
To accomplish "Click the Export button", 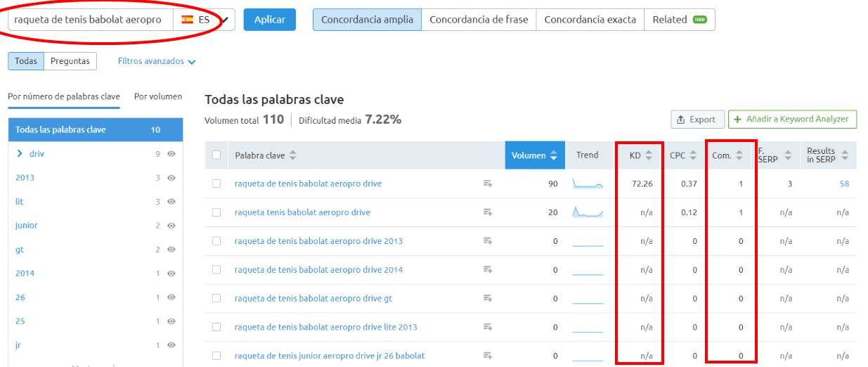I will click(697, 120).
